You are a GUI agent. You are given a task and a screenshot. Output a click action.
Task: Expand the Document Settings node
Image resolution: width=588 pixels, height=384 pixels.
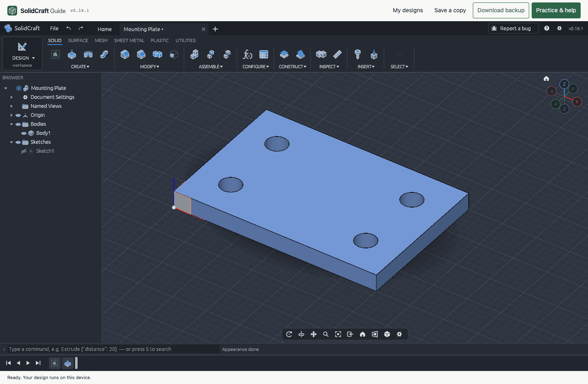pos(11,97)
